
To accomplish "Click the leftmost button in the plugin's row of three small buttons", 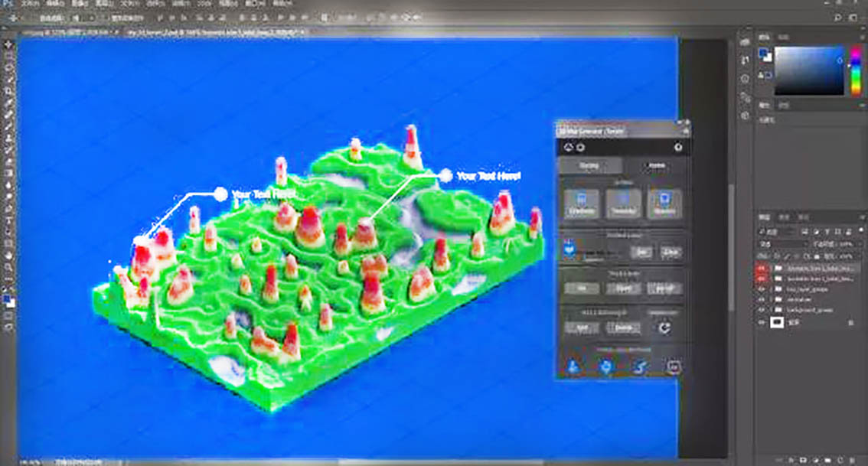I will [x=581, y=288].
